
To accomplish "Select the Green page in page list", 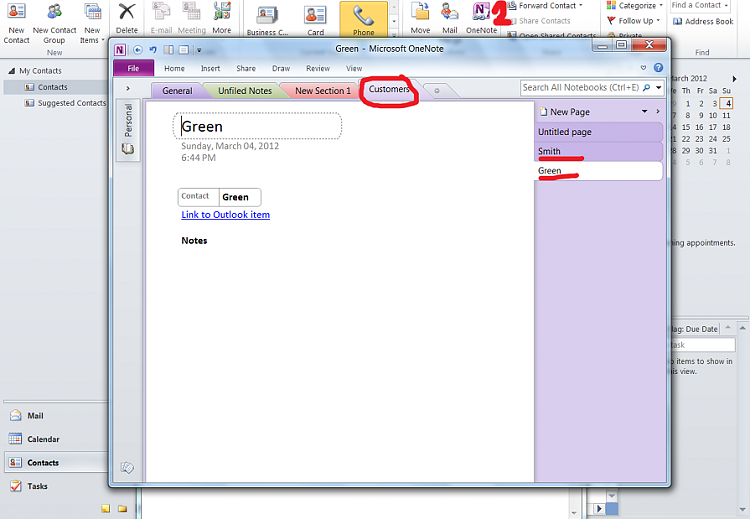I will pos(598,171).
